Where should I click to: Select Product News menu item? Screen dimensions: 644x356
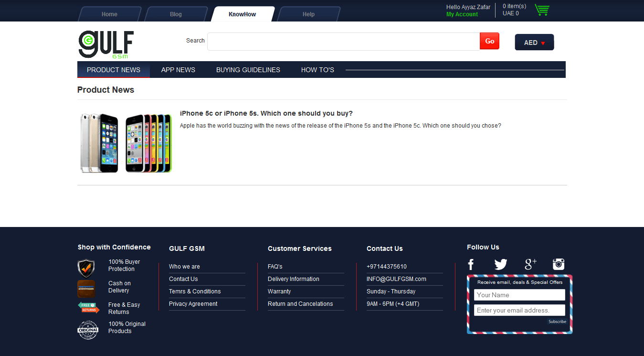[x=114, y=70]
